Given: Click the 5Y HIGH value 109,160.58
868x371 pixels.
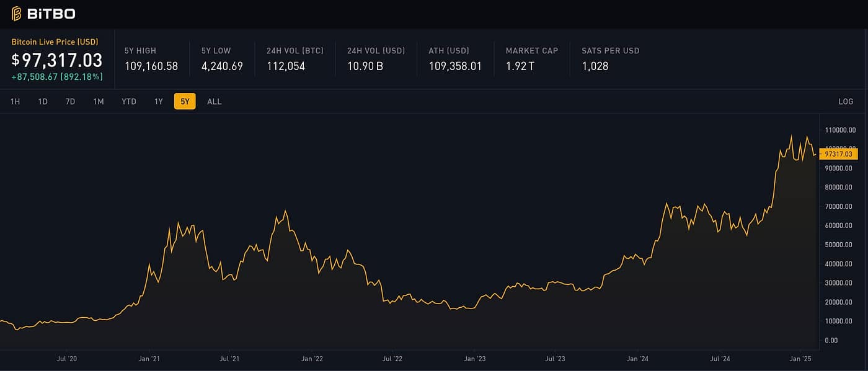Looking at the screenshot, I should 151,66.
